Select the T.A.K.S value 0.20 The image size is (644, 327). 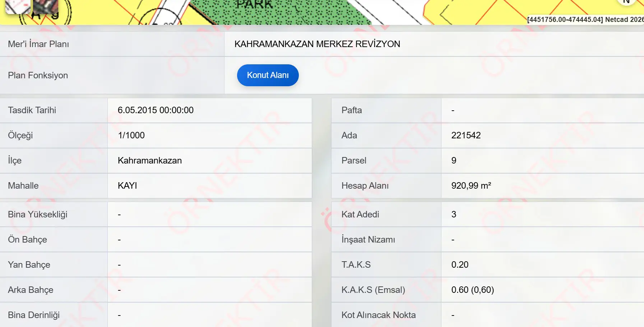460,264
